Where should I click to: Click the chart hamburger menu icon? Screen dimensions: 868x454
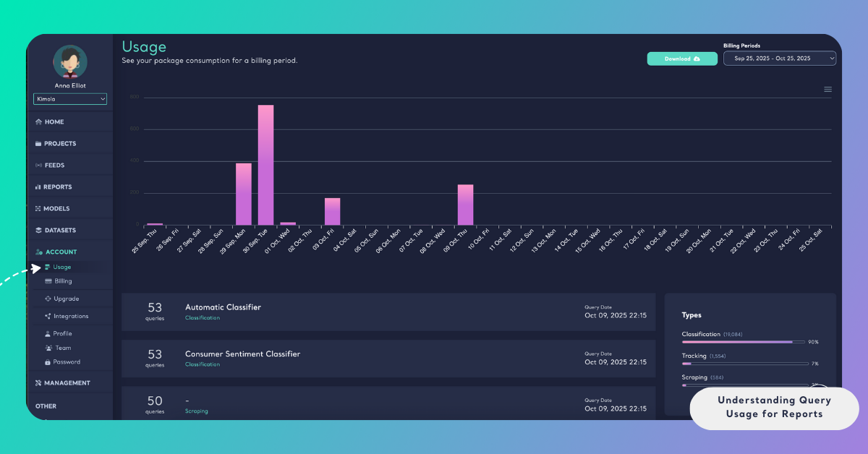tap(827, 89)
